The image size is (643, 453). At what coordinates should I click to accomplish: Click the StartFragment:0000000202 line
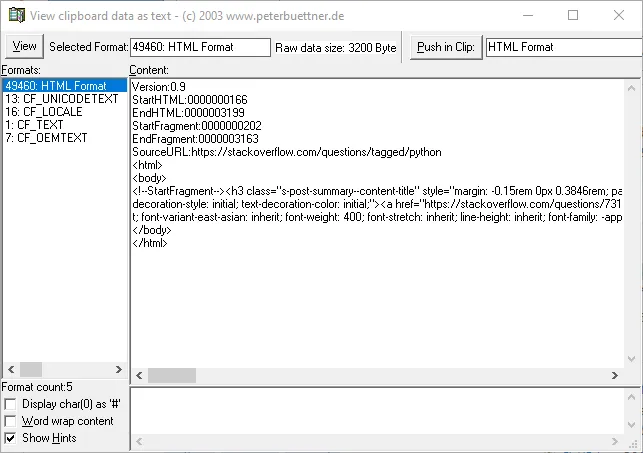coord(197,126)
